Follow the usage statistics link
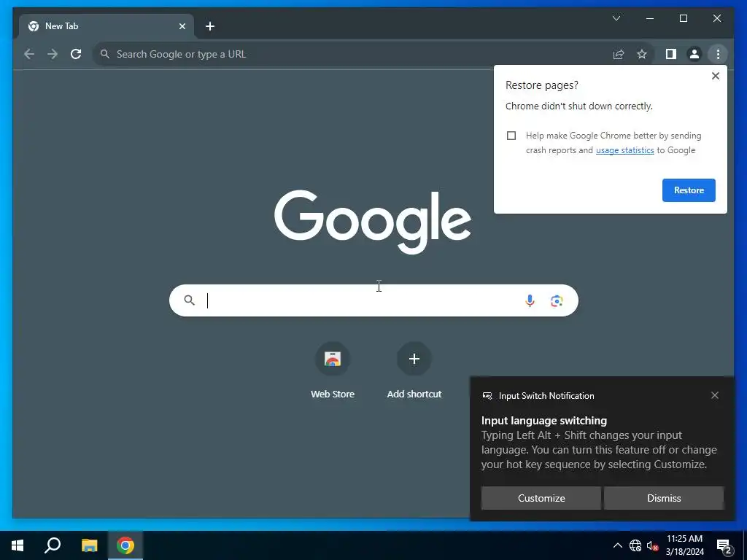 pyautogui.click(x=624, y=150)
